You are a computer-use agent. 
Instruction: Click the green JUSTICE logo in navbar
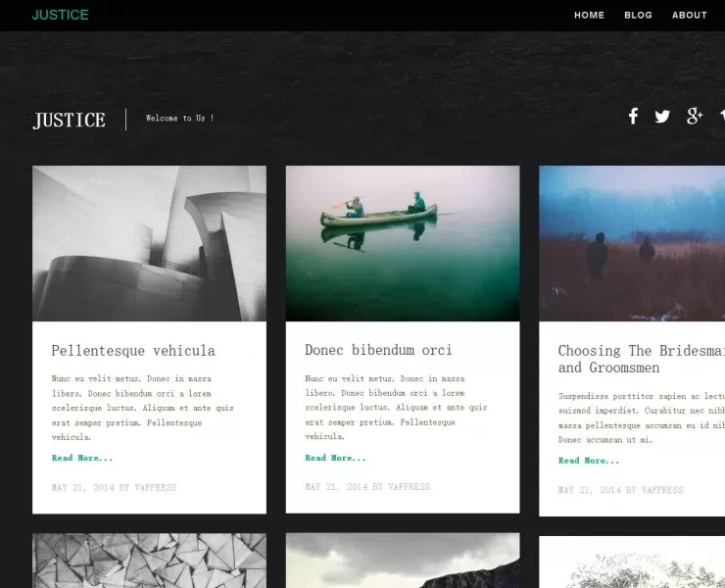pyautogui.click(x=60, y=15)
